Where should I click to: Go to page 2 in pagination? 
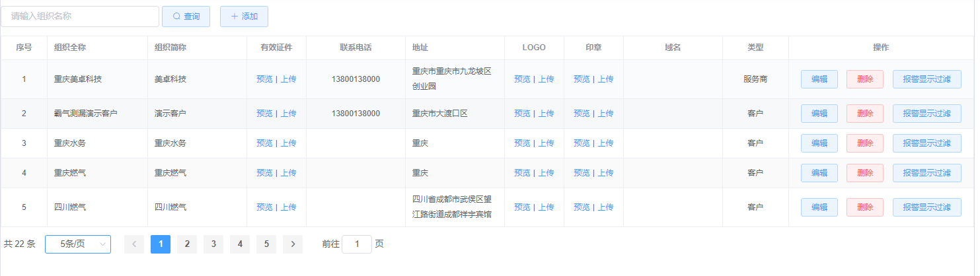187,244
